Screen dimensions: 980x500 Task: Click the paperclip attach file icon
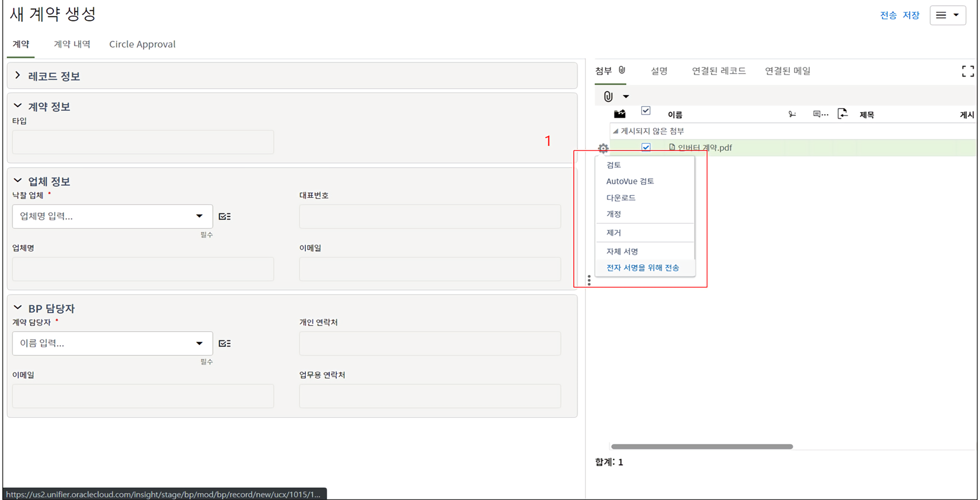pos(608,96)
